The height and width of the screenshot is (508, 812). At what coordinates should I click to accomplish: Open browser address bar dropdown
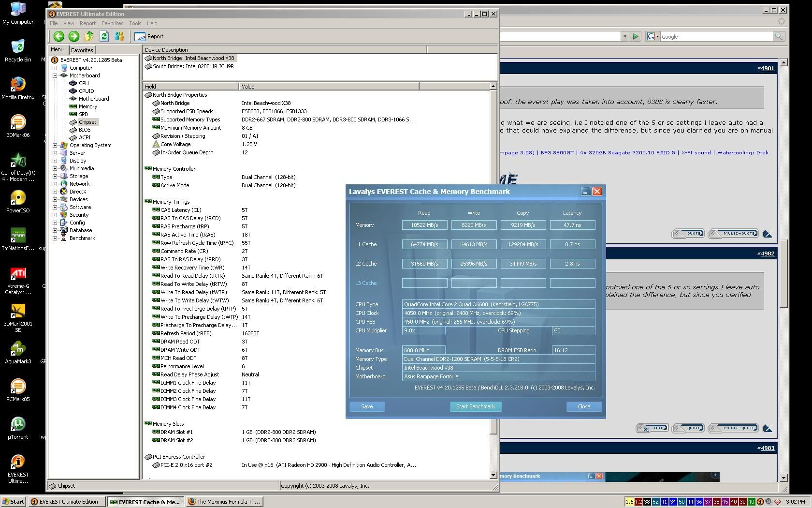(624, 36)
